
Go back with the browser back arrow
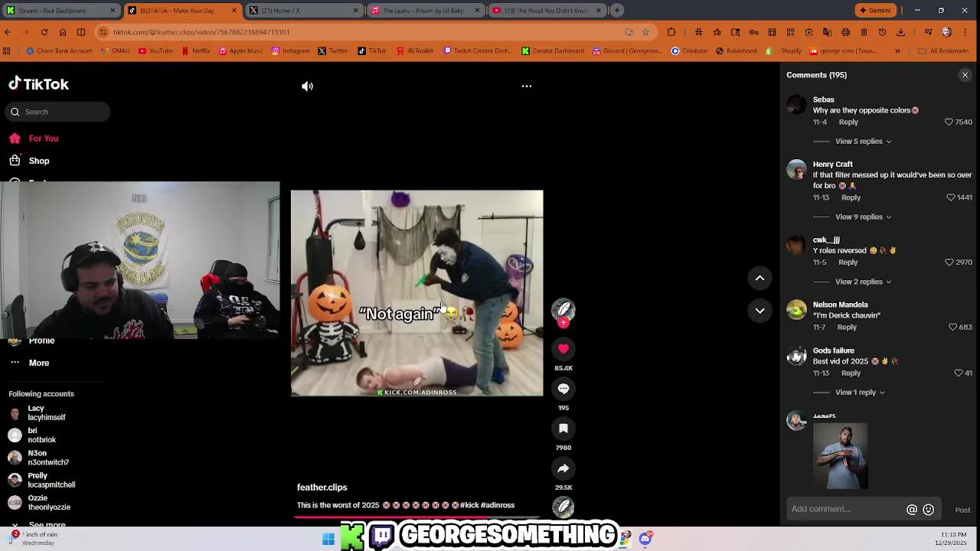8,32
